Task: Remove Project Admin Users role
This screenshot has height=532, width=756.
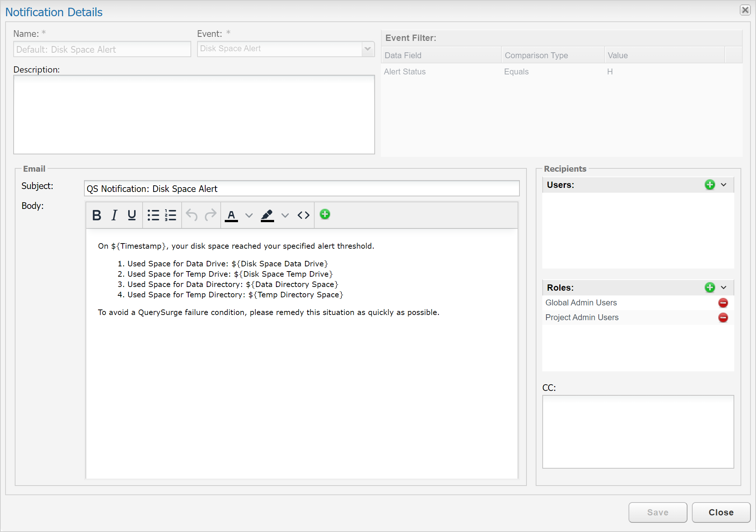Action: [723, 318]
